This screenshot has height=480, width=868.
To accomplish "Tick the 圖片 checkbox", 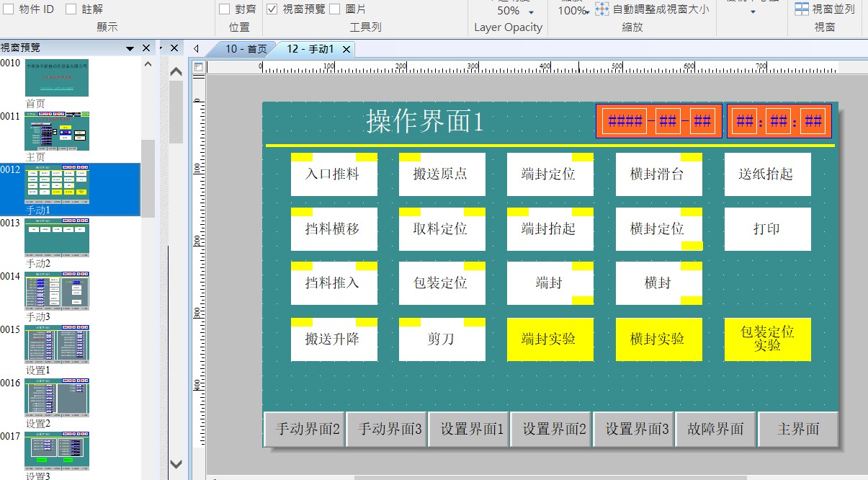I will (335, 9).
